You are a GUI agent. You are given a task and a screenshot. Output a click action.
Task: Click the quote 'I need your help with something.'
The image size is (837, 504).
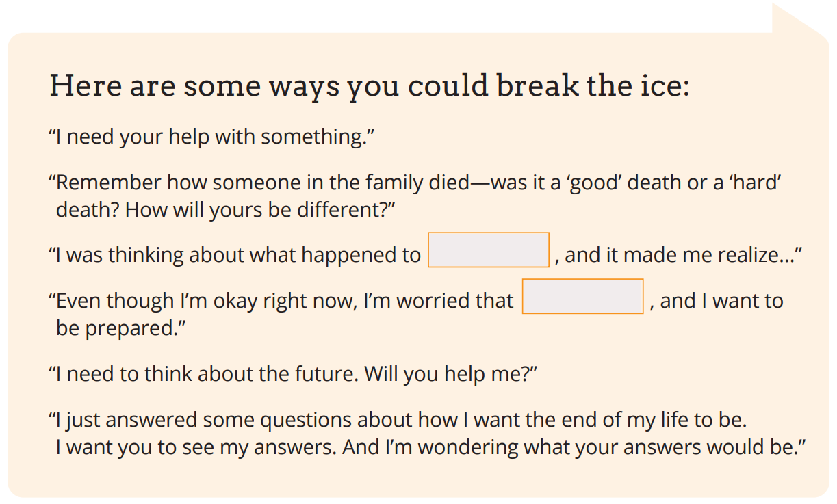[212, 137]
